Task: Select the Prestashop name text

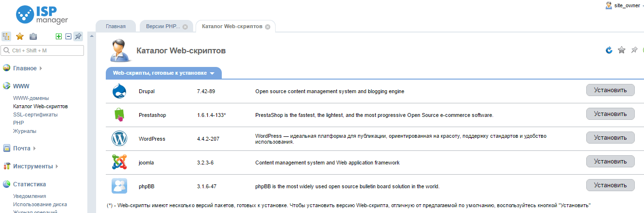Action: (x=152, y=115)
